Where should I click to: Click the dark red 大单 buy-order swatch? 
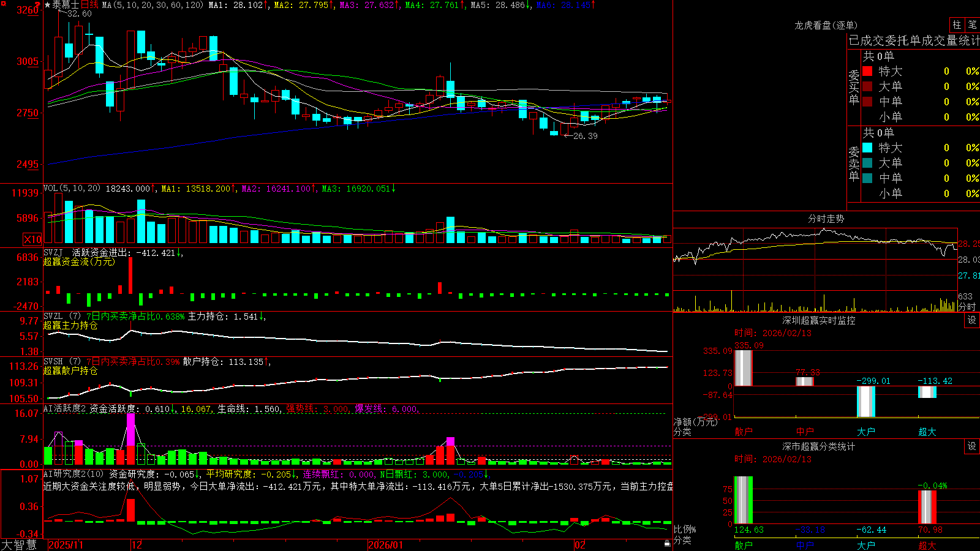click(867, 86)
